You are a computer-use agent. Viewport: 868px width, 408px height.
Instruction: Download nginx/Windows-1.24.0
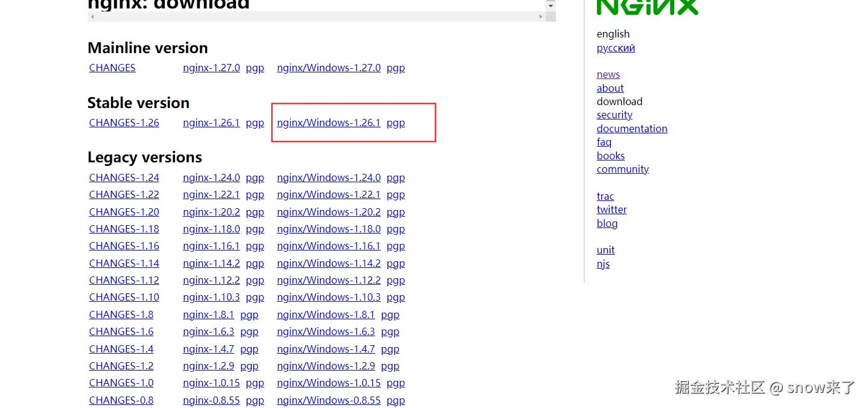coord(329,177)
